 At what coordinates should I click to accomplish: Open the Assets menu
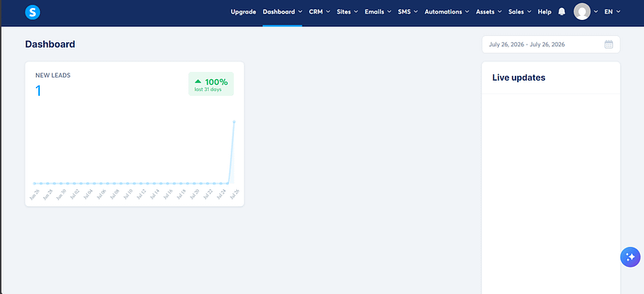click(x=488, y=12)
